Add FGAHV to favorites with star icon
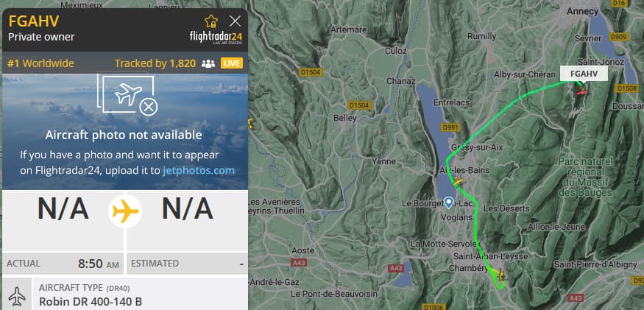 (x=211, y=21)
